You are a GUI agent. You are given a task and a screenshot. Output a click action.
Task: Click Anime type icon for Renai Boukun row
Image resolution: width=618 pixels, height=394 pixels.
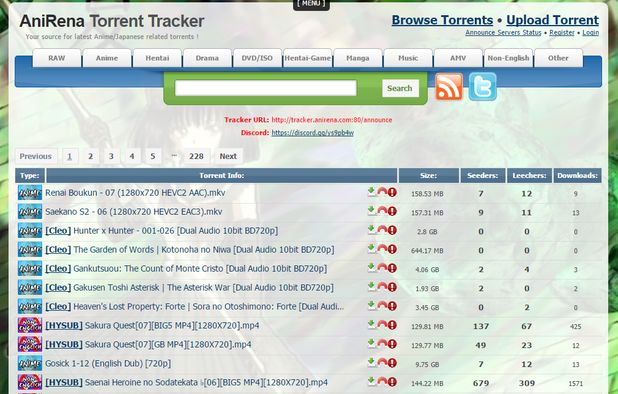coord(30,193)
